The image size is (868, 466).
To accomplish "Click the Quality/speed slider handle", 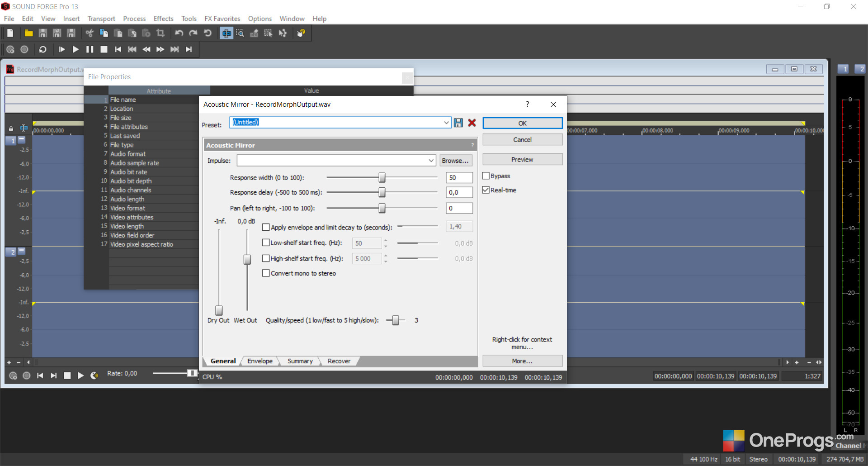I will tap(396, 320).
